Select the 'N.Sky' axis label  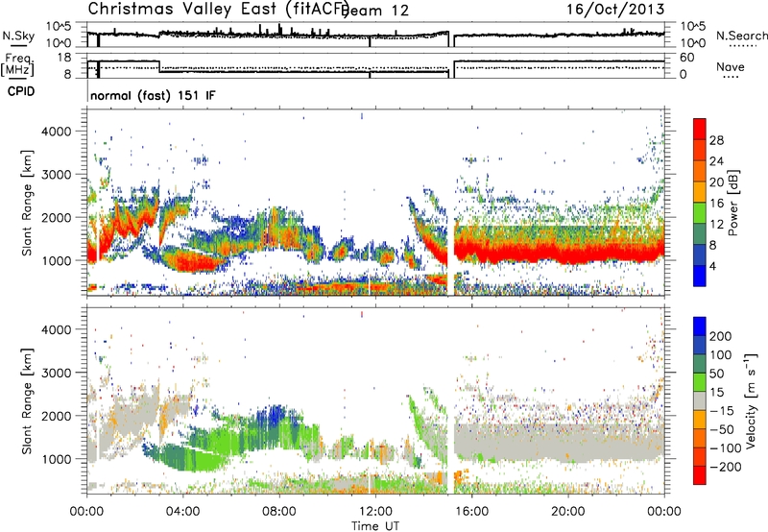coord(18,36)
